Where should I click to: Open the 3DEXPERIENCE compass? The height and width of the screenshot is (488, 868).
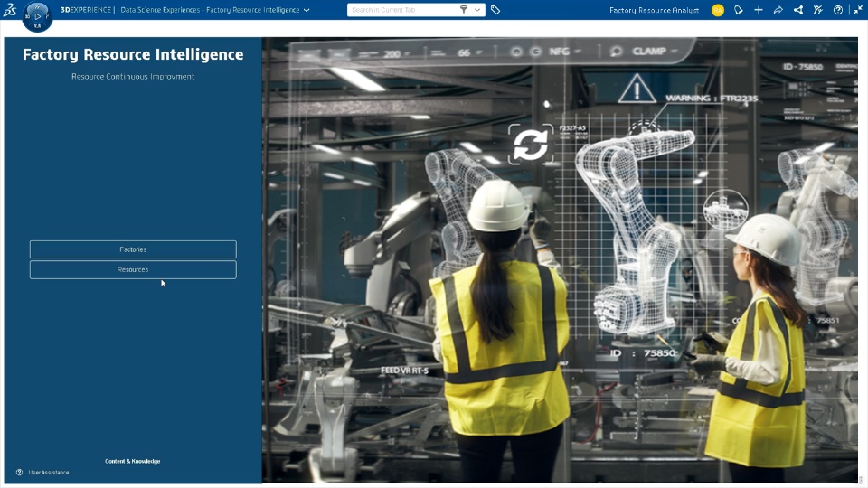pyautogui.click(x=37, y=16)
